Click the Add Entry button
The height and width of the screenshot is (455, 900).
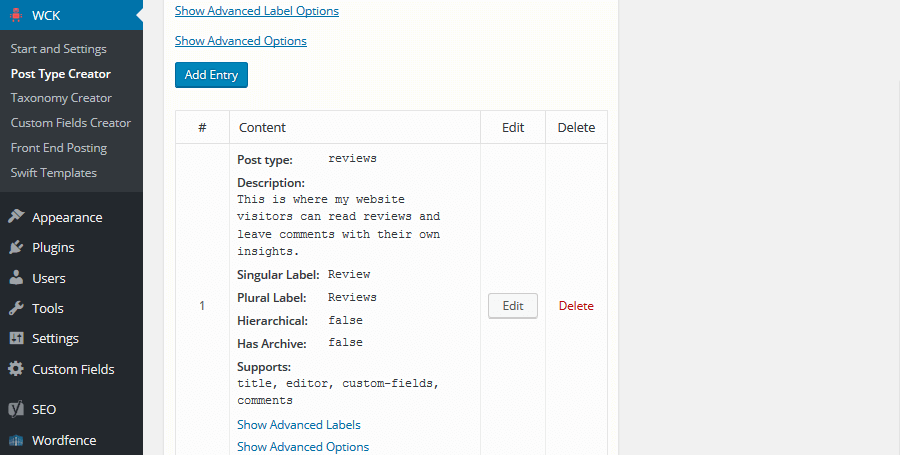(211, 75)
